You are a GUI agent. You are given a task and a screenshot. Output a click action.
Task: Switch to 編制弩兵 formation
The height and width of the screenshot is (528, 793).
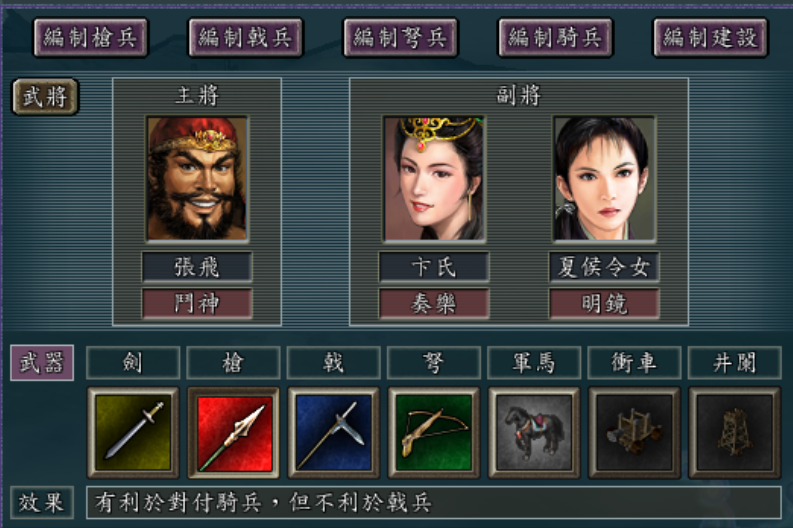401,37
